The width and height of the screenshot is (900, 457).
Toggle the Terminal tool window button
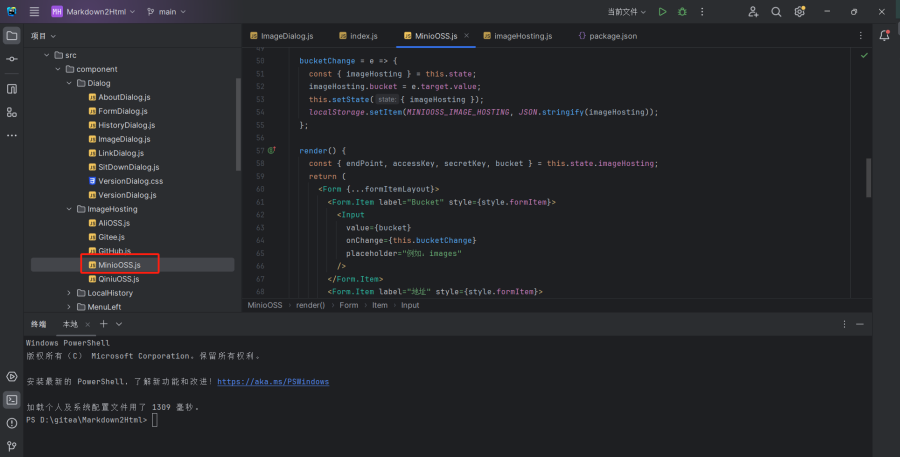click(x=12, y=399)
